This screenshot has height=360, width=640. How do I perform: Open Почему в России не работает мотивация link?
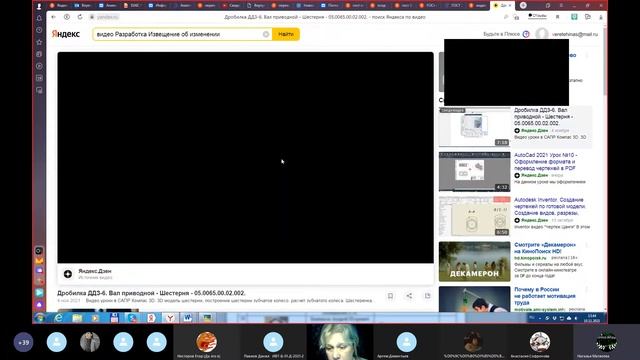(545, 296)
